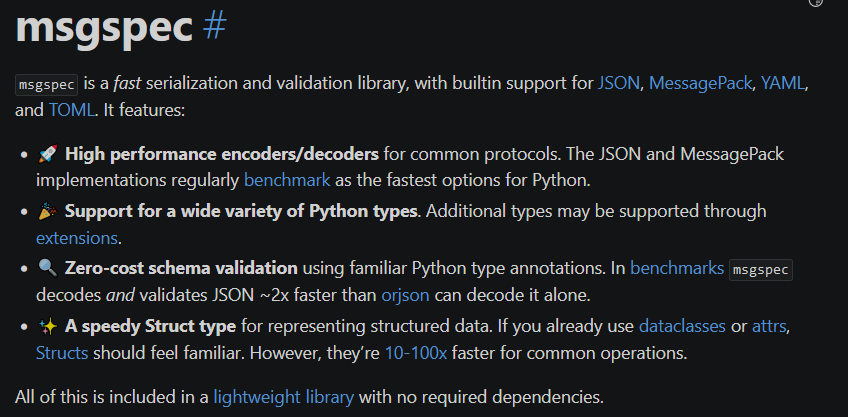This screenshot has height=417, width=848.
Task: Click the party popper emoji icon
Action: click(x=46, y=212)
